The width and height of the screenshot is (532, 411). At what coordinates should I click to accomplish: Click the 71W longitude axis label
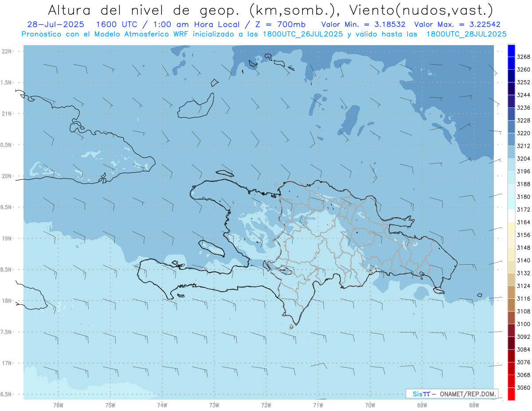point(318,405)
